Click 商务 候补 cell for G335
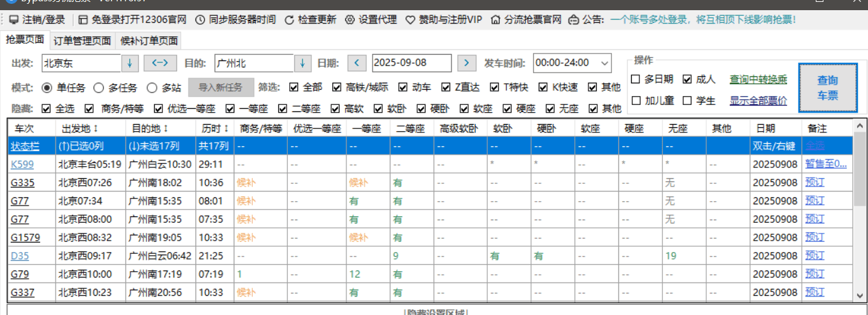The height and width of the screenshot is (315, 868). coord(246,182)
